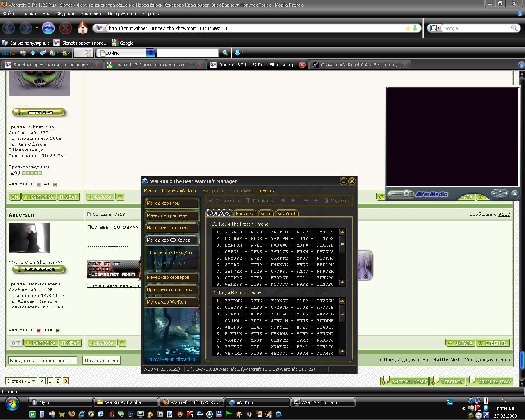Click the Google bookmark in bookmarks bar
Viewport: 525px width, 420px height.
[x=123, y=43]
